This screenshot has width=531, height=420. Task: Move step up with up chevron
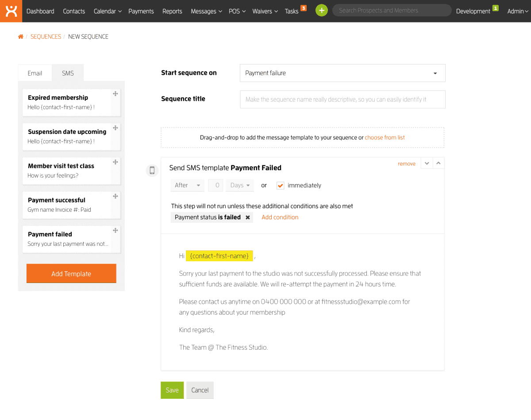point(439,163)
